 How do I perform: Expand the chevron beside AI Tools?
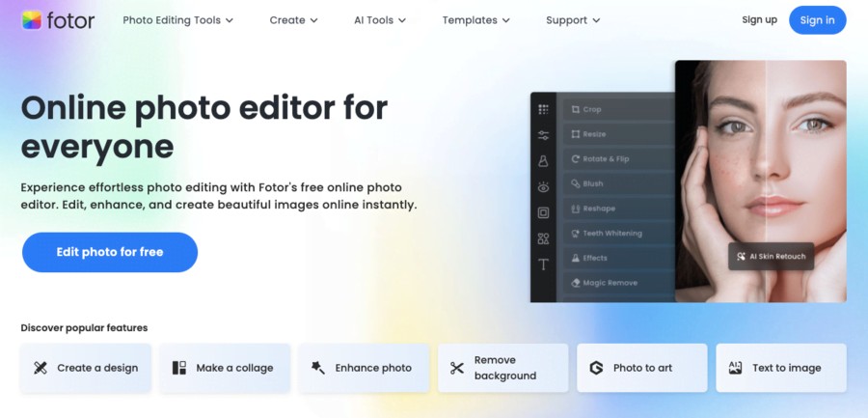pyautogui.click(x=402, y=20)
